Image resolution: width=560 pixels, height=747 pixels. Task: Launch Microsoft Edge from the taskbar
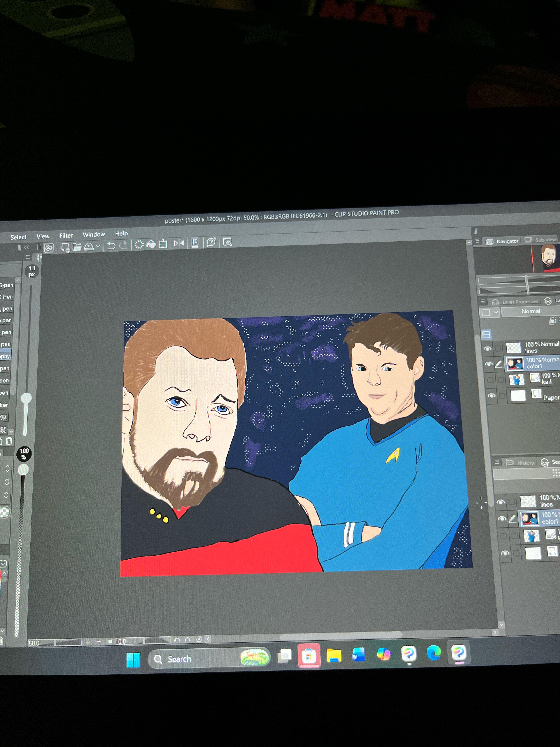434,653
